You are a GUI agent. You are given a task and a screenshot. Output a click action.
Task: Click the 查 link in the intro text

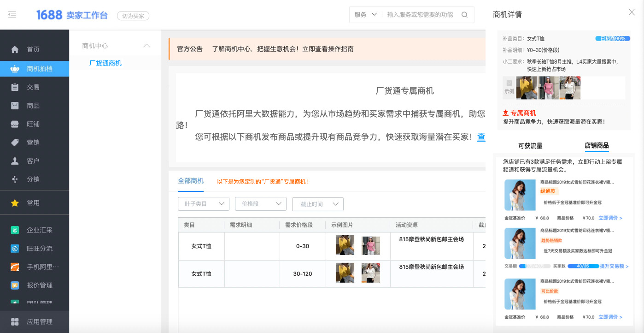pyautogui.click(x=481, y=137)
